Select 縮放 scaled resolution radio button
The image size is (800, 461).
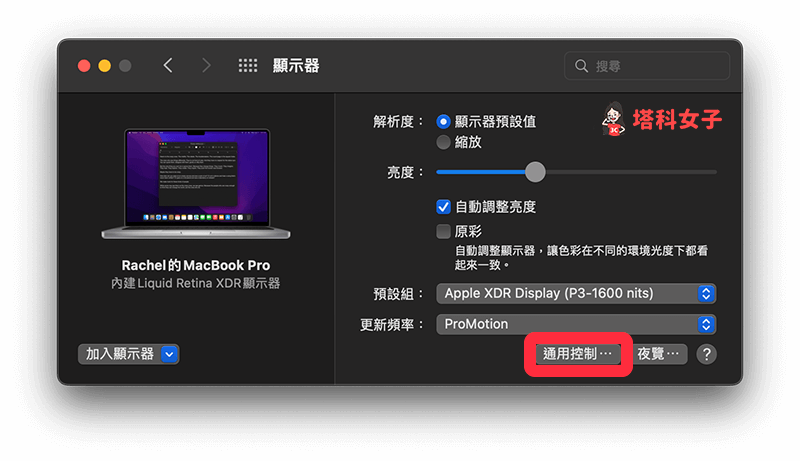[443, 142]
